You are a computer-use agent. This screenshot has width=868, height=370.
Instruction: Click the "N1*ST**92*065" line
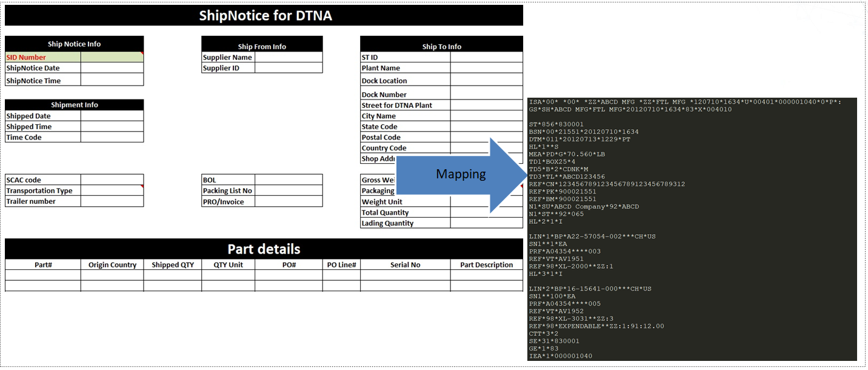[556, 214]
